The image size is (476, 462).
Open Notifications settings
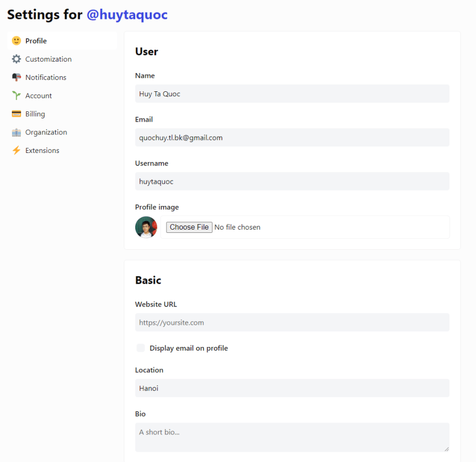[x=62, y=77]
